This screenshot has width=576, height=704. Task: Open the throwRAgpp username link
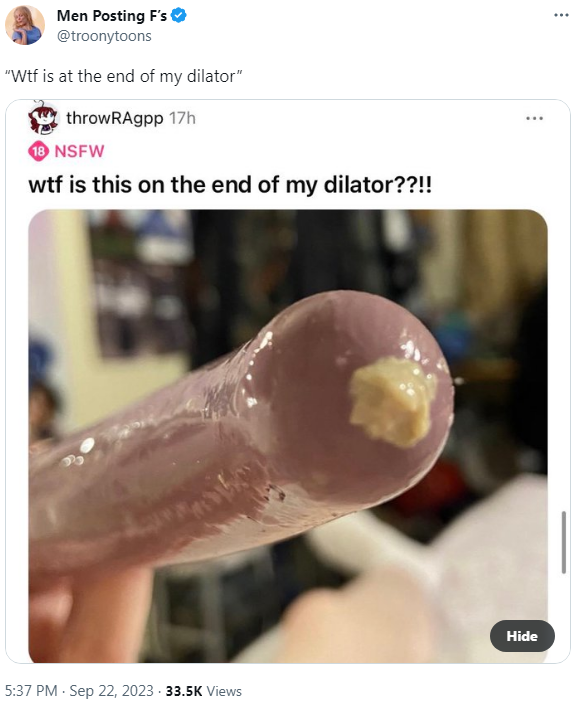(114, 119)
